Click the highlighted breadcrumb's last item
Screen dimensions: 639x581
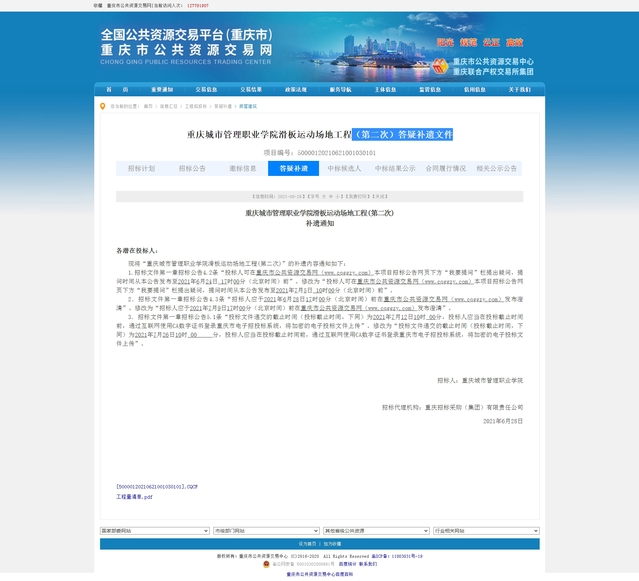248,106
